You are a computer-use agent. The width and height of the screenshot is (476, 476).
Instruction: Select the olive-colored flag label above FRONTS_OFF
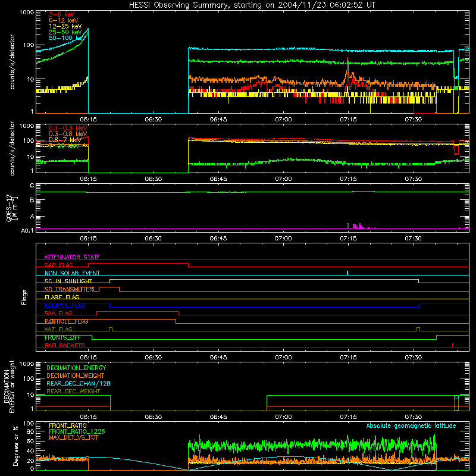point(58,330)
